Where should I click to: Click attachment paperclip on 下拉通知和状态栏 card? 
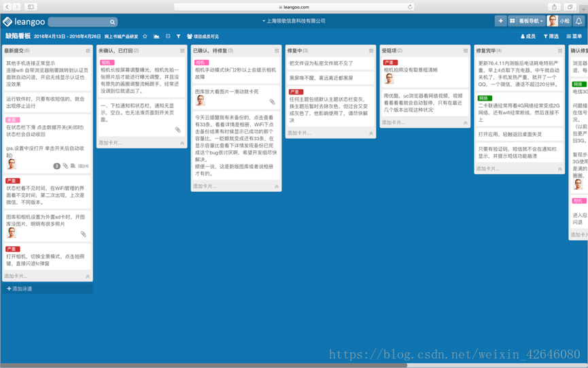[177, 130]
